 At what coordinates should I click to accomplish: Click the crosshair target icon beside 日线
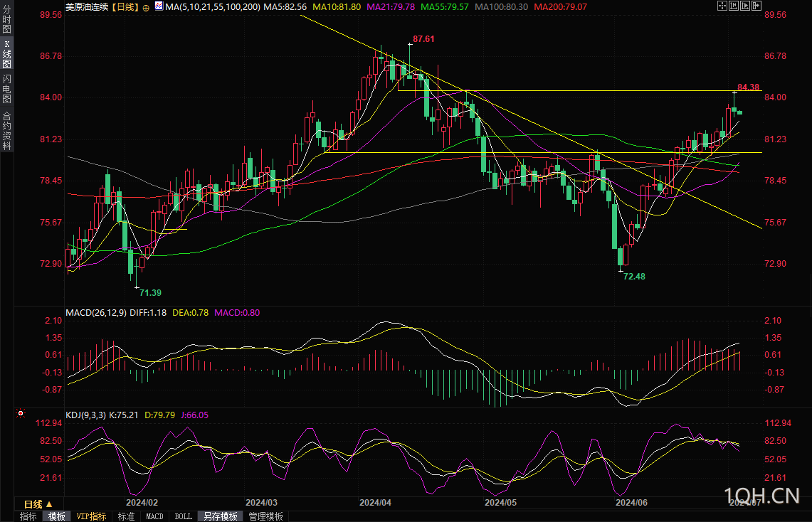[146, 8]
